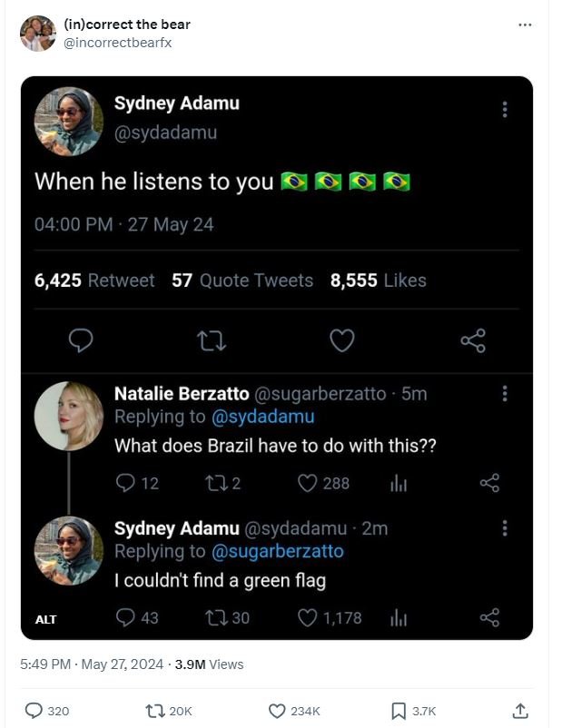Screen dimensions: 562x728
Task: Open (in)correct the bear's profile avatar
Action: point(36,29)
